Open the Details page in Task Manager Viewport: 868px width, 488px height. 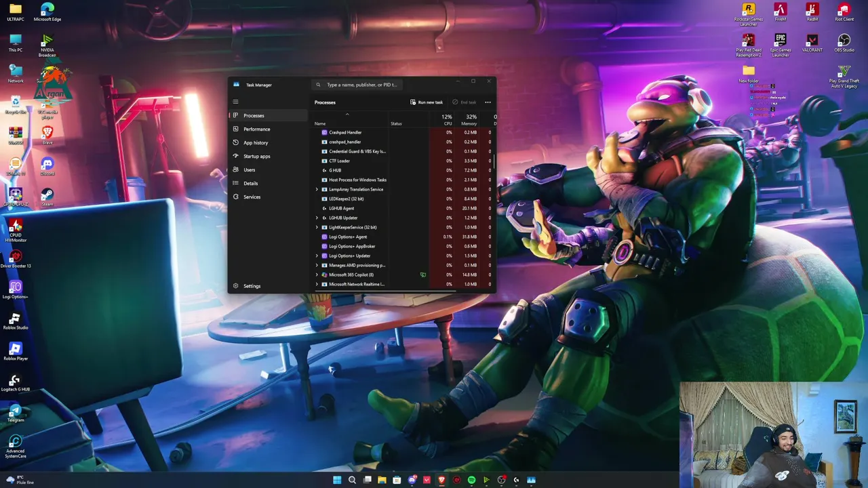tap(269, 183)
